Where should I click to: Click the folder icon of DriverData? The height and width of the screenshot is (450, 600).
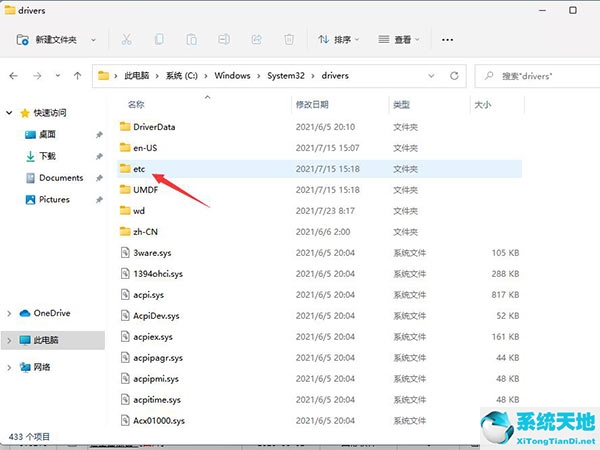click(125, 126)
